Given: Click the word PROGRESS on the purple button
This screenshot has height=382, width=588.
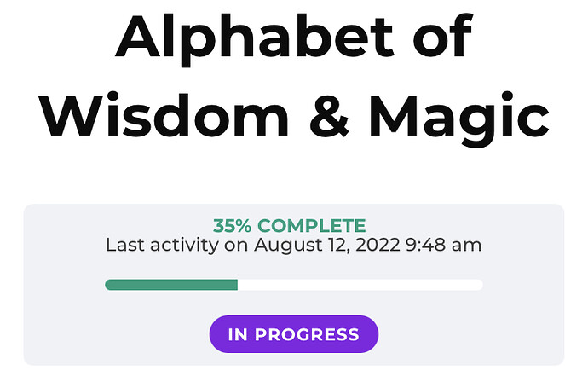Looking at the screenshot, I should [319, 334].
